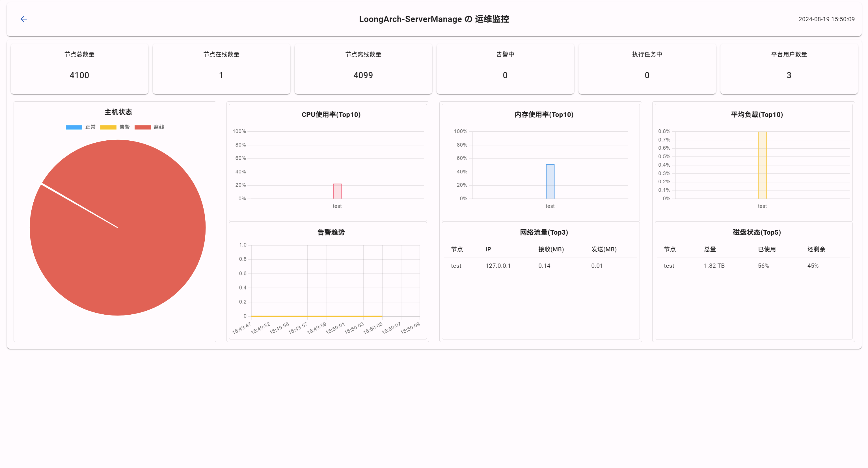Click the yellow alarm trend line
Viewport: 868px width, 468px height.
click(317, 316)
